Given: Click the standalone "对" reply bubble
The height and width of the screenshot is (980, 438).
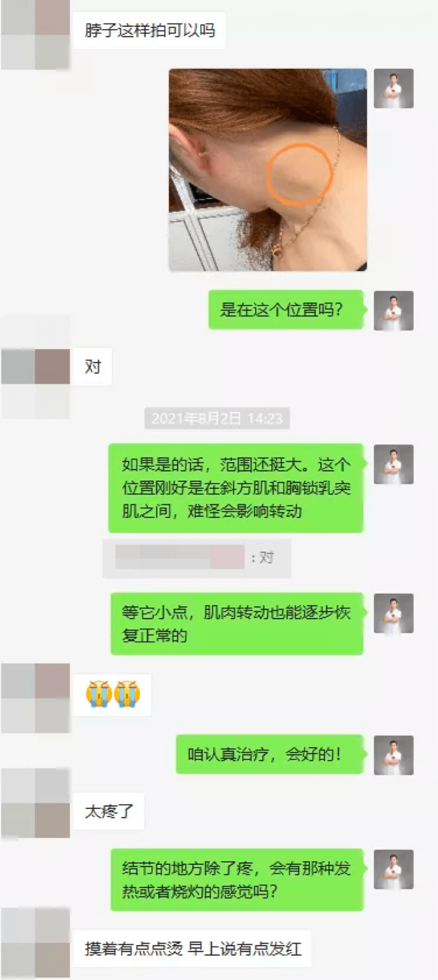Looking at the screenshot, I should [92, 366].
